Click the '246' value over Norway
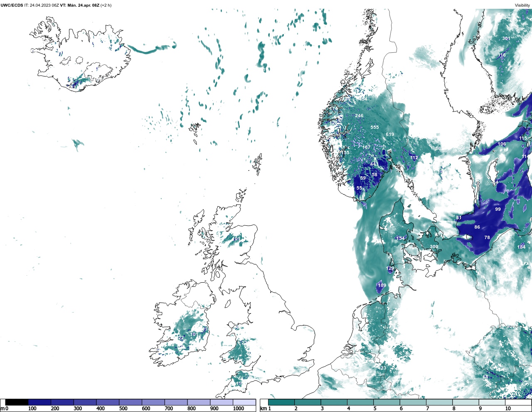Image resolution: width=532 pixels, height=412 pixels. [359, 116]
